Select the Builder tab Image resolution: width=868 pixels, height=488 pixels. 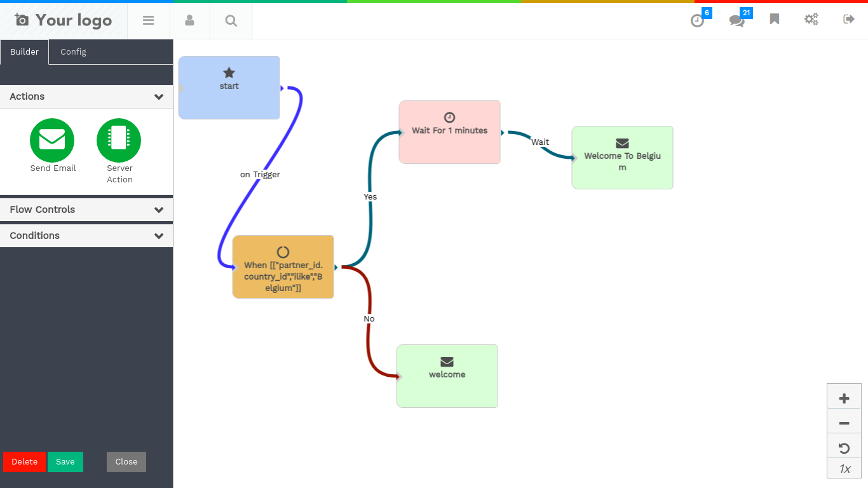pos(24,52)
